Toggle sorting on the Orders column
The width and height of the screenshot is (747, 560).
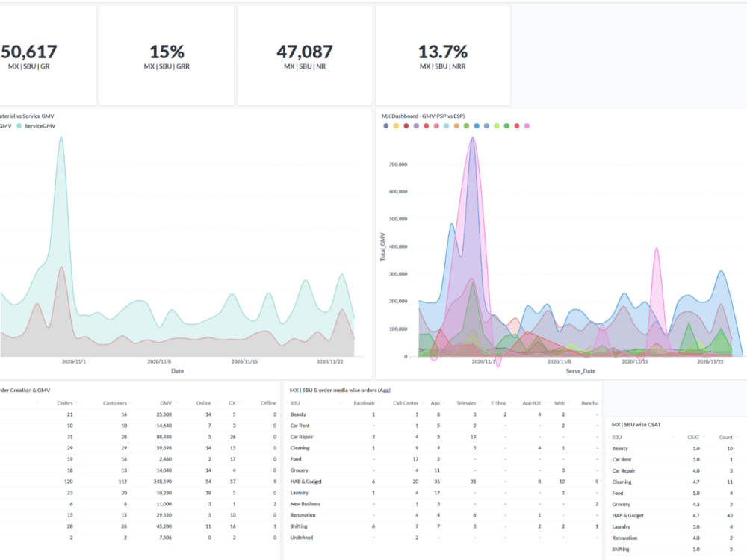coord(66,402)
